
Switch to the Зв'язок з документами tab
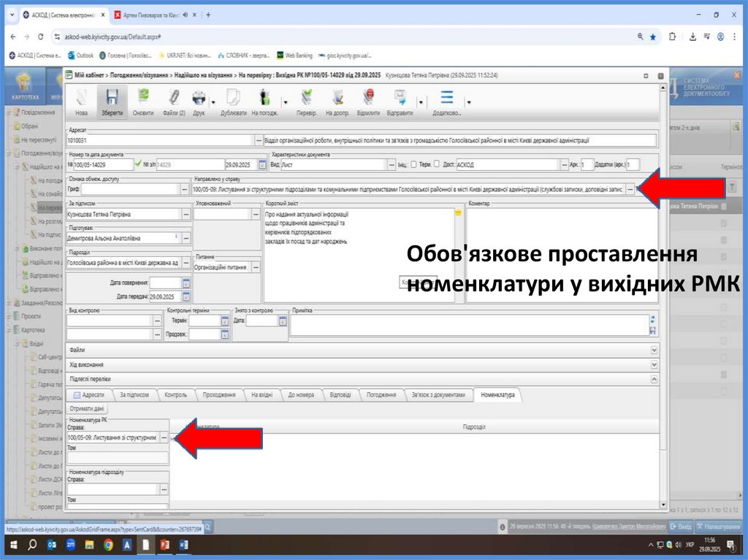pos(438,395)
